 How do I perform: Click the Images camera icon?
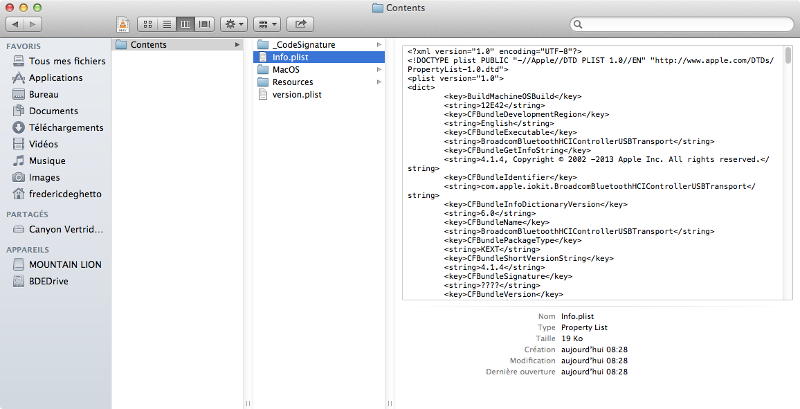pos(18,177)
